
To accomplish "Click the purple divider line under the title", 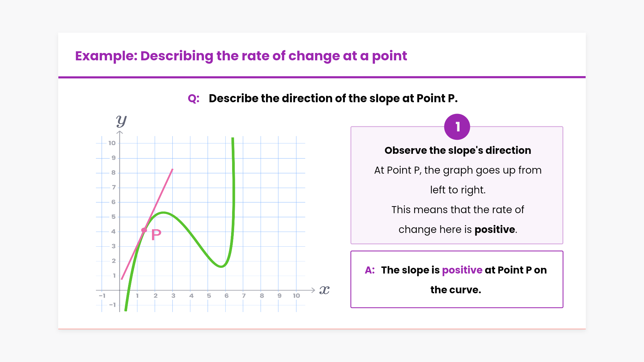I will (322, 77).
